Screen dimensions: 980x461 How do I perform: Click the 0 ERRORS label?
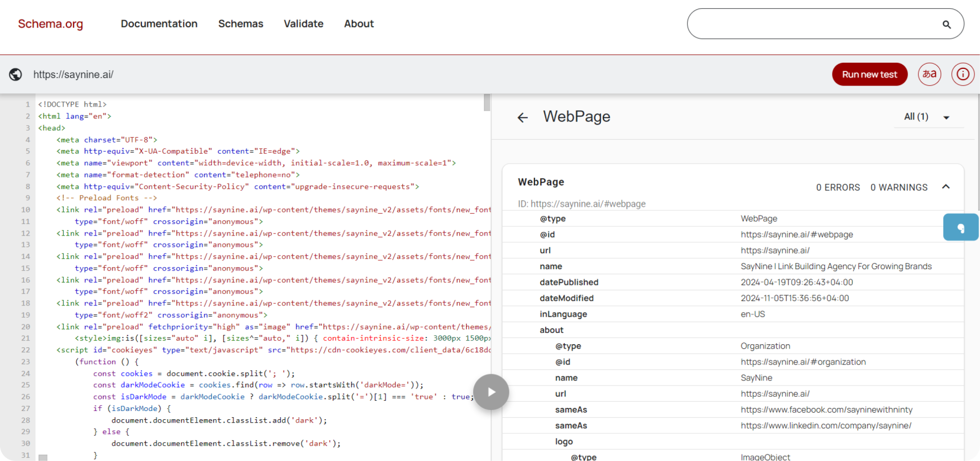point(838,187)
